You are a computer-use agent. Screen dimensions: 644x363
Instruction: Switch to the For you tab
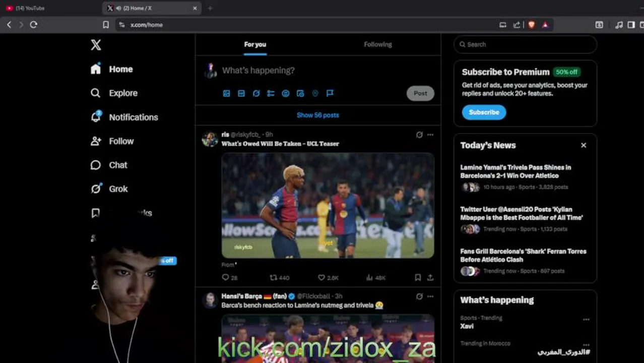pyautogui.click(x=255, y=44)
